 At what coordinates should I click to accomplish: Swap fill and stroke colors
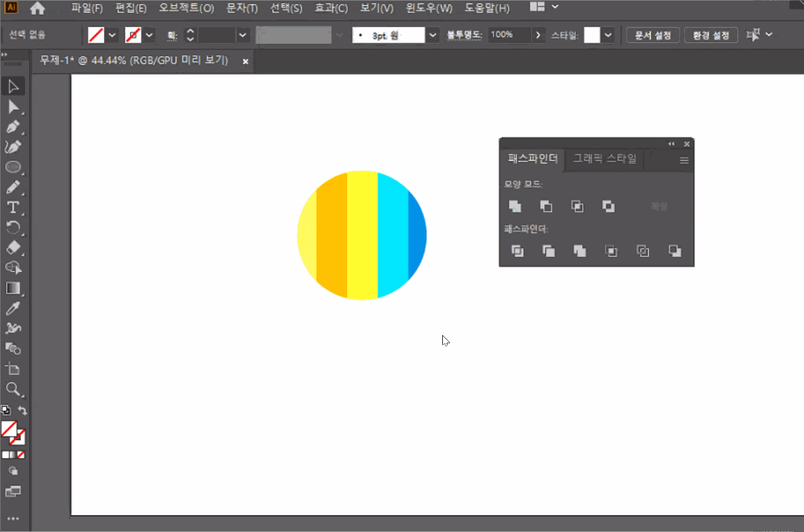[x=22, y=410]
